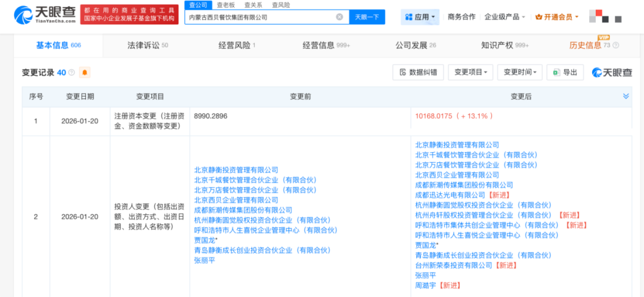This screenshot has width=644, height=297.
Task: Click the red 国家中小企业发展子基金 banner
Action: (x=129, y=14)
